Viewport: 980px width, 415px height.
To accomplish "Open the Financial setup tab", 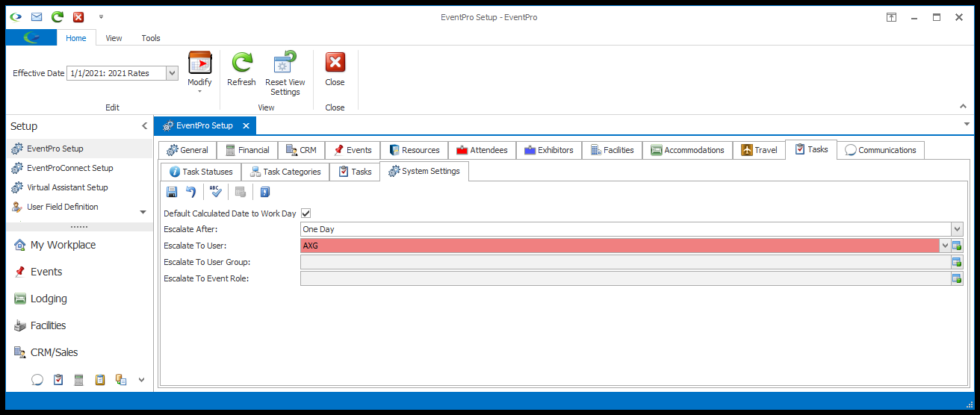I will tap(247, 150).
